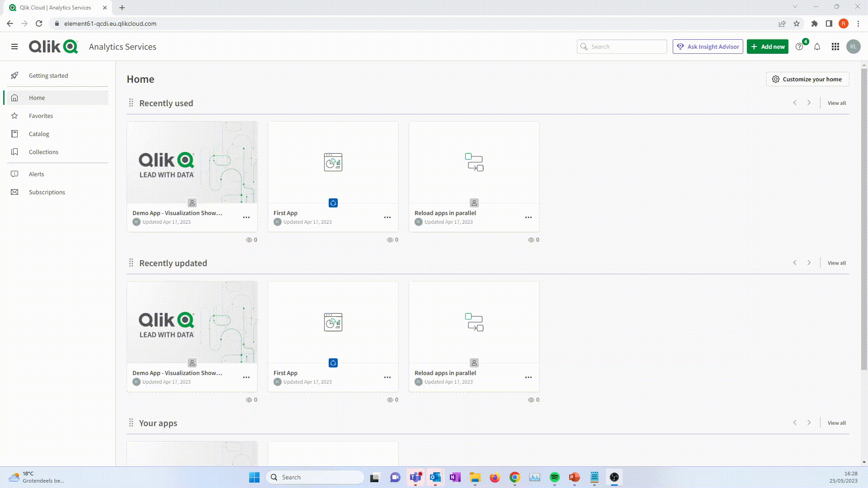Click previous arrow in Your apps section
The height and width of the screenshot is (488, 868).
click(x=795, y=423)
